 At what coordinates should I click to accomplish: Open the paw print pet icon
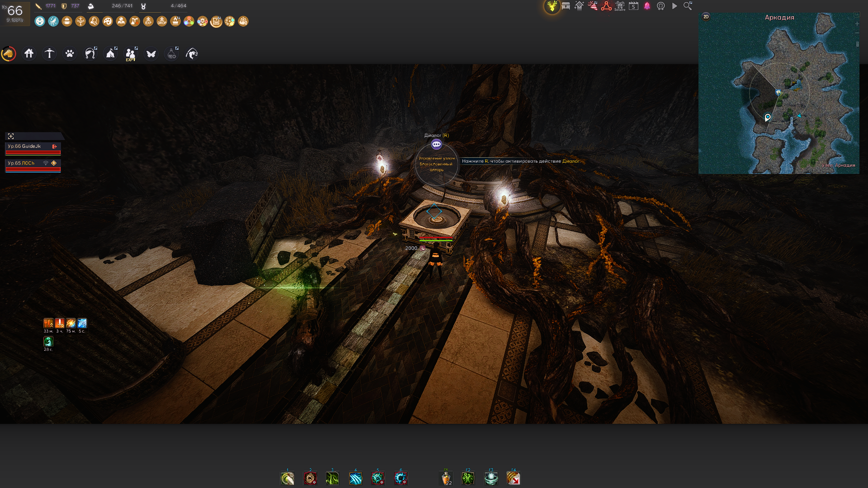[x=70, y=54]
